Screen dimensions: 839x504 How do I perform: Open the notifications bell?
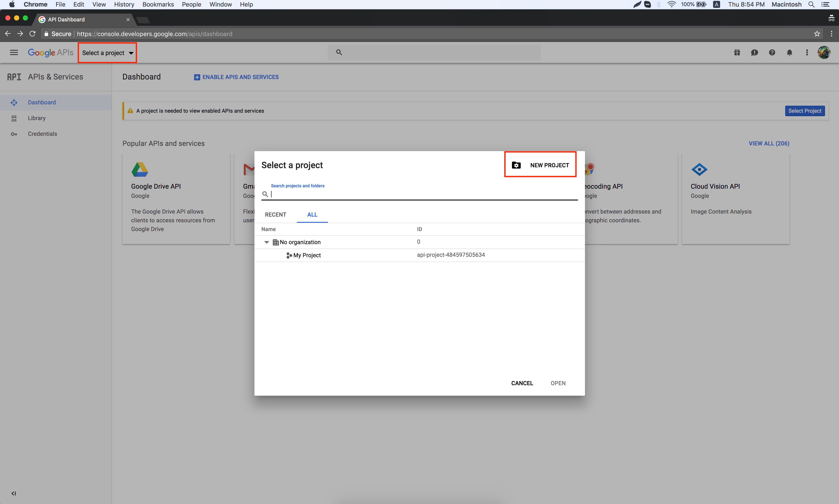789,52
